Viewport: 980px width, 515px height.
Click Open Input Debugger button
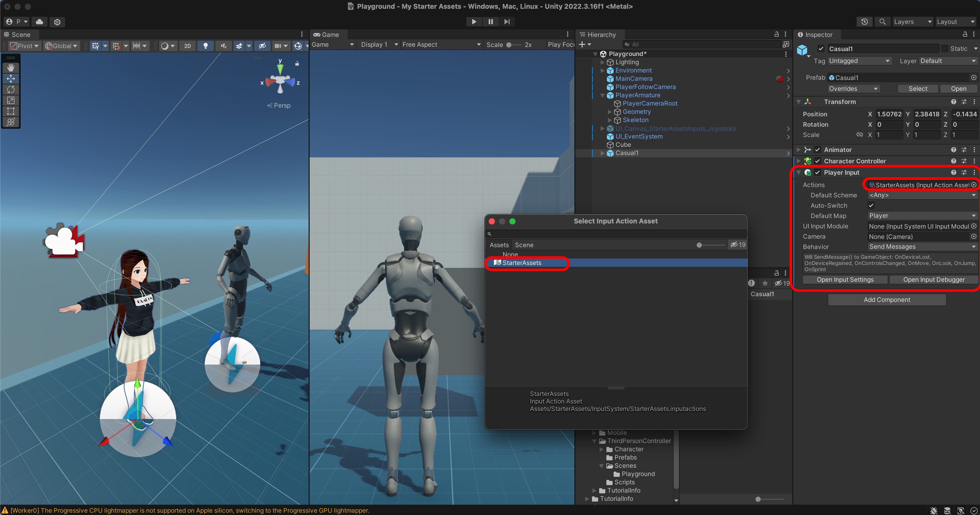tap(934, 280)
